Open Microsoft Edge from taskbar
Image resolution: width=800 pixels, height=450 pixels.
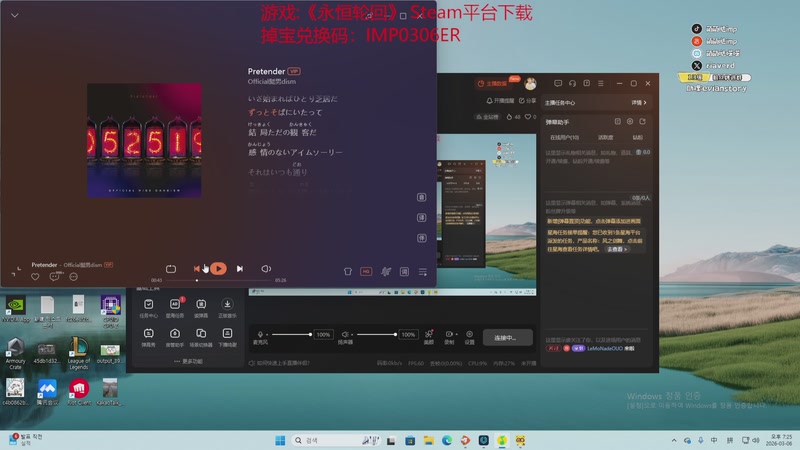pyautogui.click(x=447, y=440)
